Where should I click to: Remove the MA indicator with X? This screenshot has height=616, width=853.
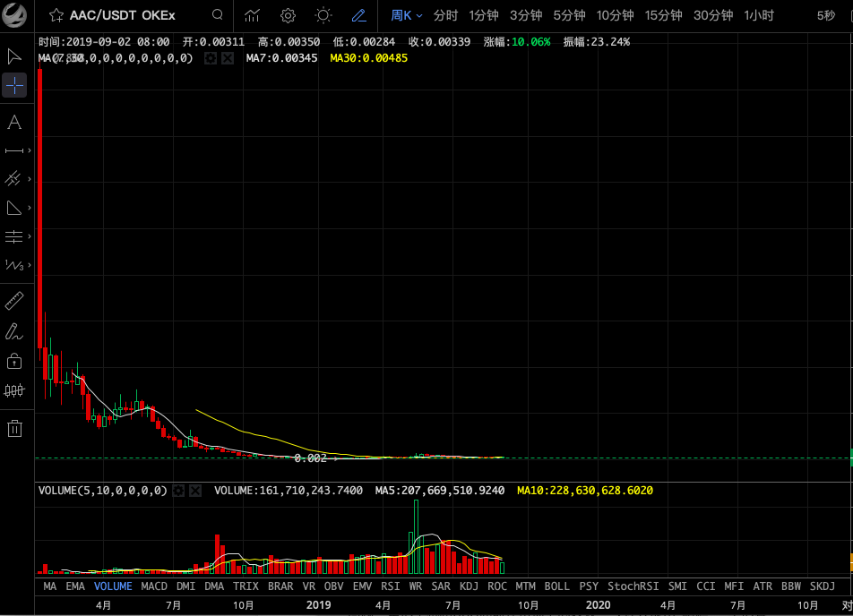pos(228,58)
